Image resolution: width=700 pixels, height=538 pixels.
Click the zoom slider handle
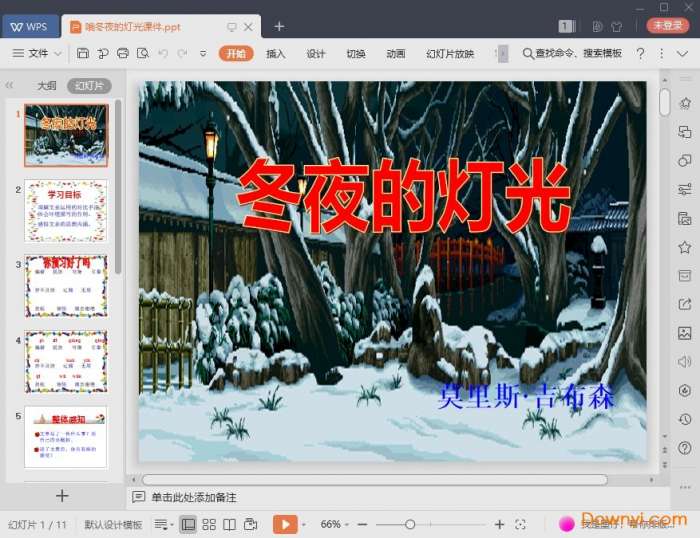[x=410, y=525]
